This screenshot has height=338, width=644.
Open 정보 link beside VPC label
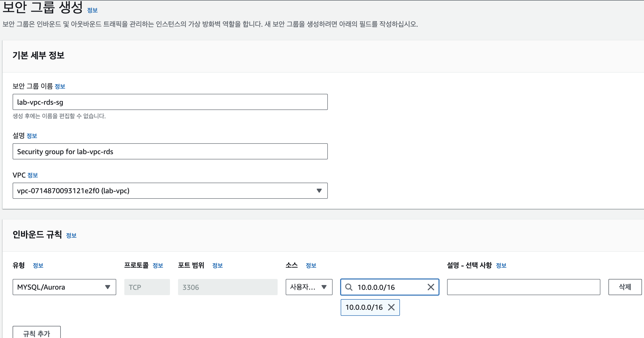click(33, 175)
